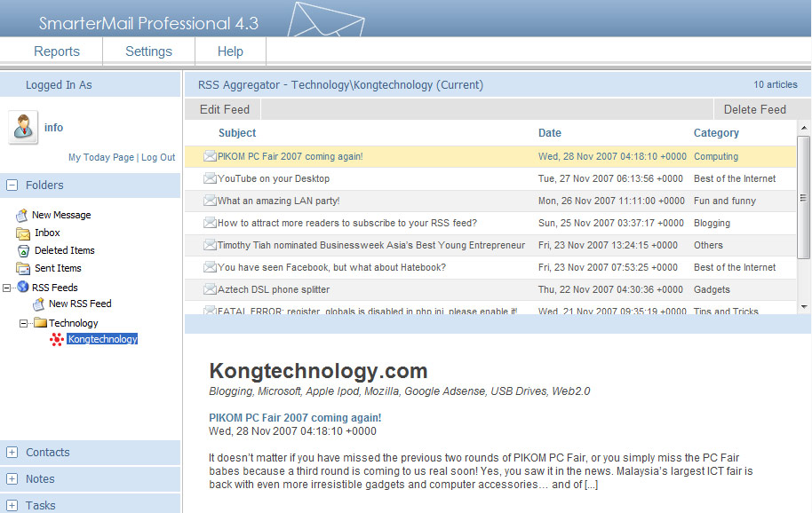Expand the Contacts panel
The height and width of the screenshot is (513, 812).
click(12, 453)
